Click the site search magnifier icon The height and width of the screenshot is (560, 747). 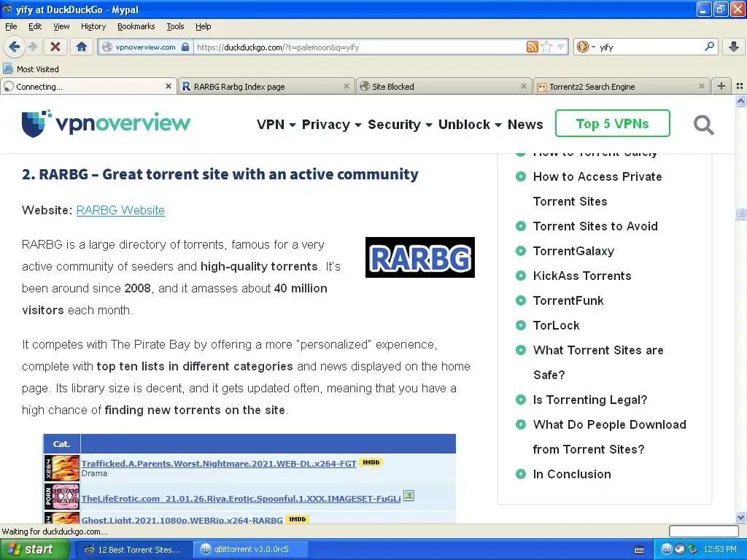(704, 125)
